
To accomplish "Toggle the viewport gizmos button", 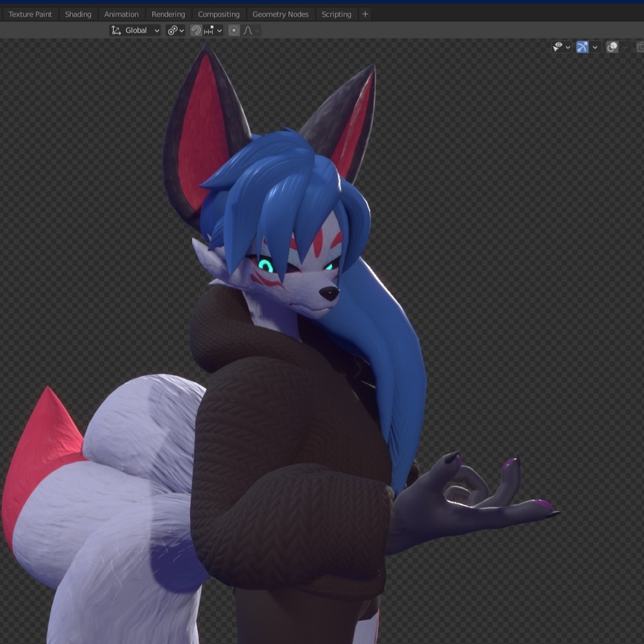I will coord(583,47).
